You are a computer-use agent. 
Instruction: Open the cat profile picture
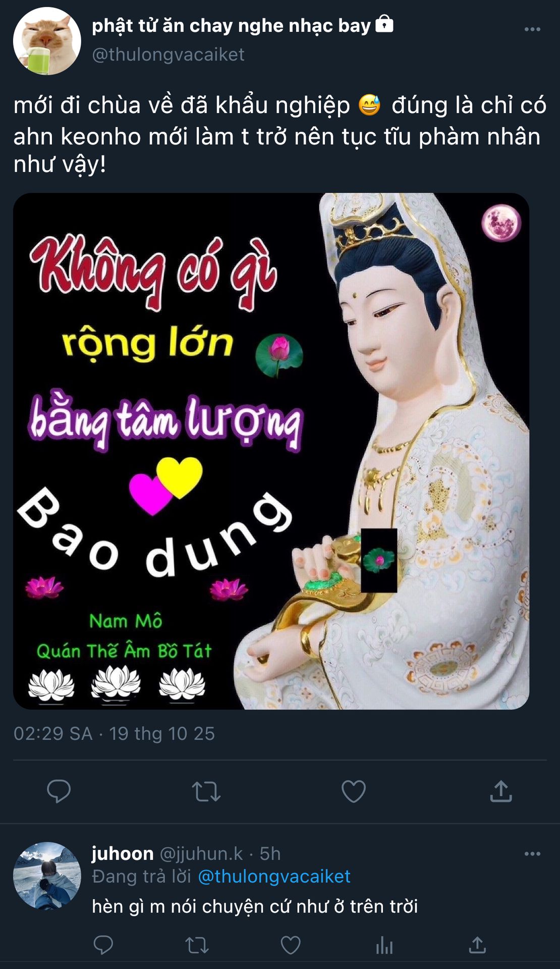click(x=47, y=41)
